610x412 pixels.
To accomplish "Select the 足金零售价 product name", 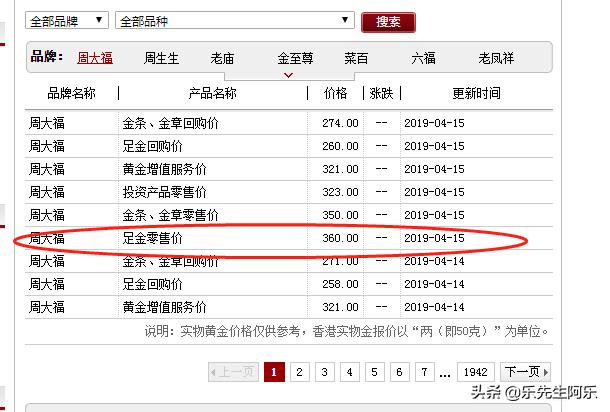I will click(152, 238).
